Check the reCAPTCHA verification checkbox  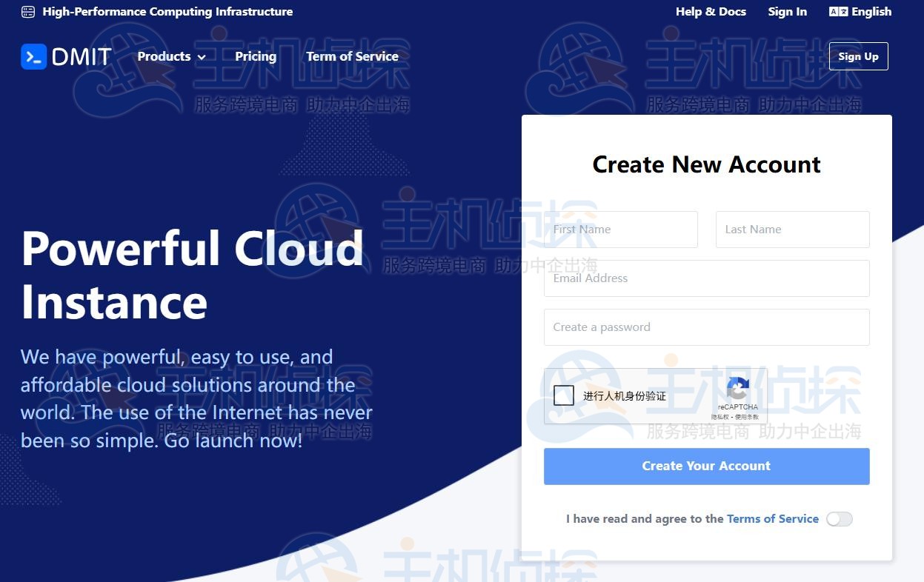(x=564, y=395)
